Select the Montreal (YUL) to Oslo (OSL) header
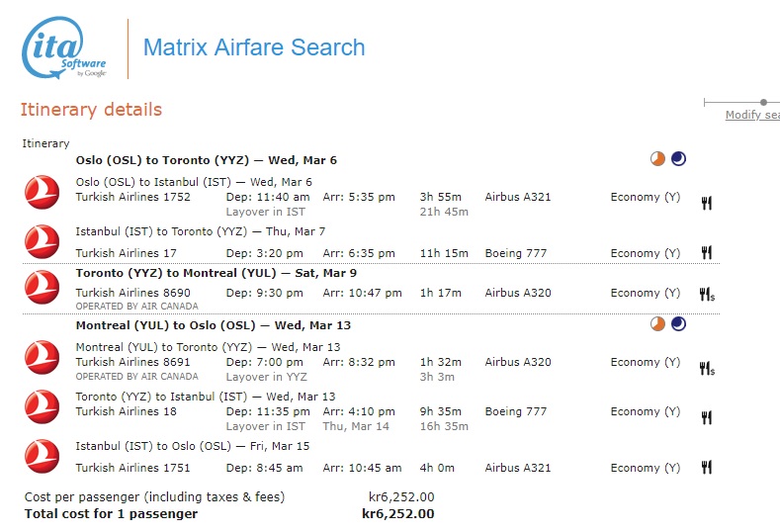Image resolution: width=780 pixels, height=532 pixels. [213, 325]
